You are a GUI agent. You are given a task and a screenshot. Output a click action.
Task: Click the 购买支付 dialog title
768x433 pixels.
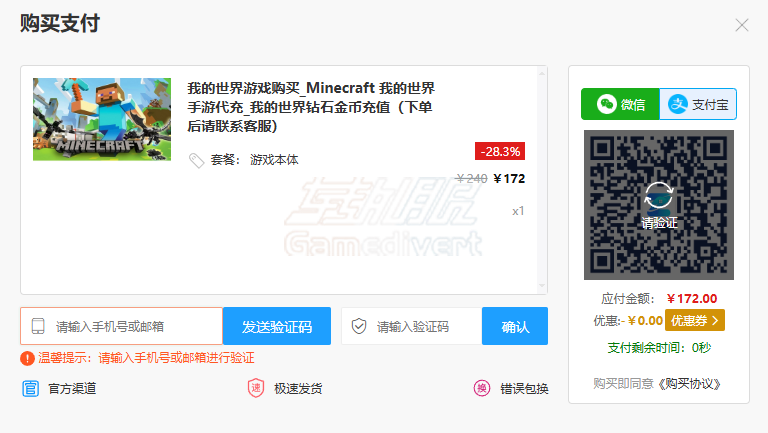pos(60,23)
